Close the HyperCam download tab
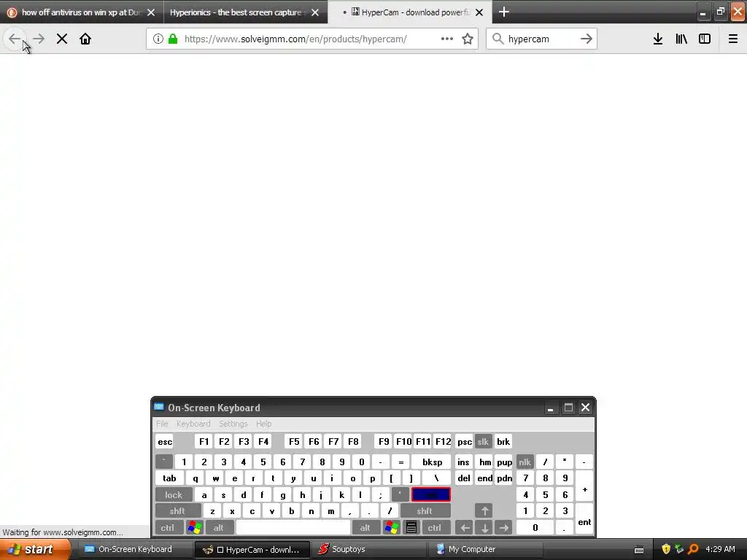Image resolution: width=747 pixels, height=560 pixels. pos(479,12)
